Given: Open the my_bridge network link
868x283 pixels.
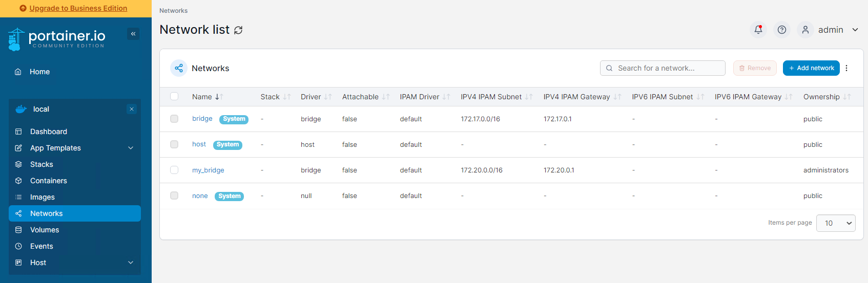Looking at the screenshot, I should 208,170.
